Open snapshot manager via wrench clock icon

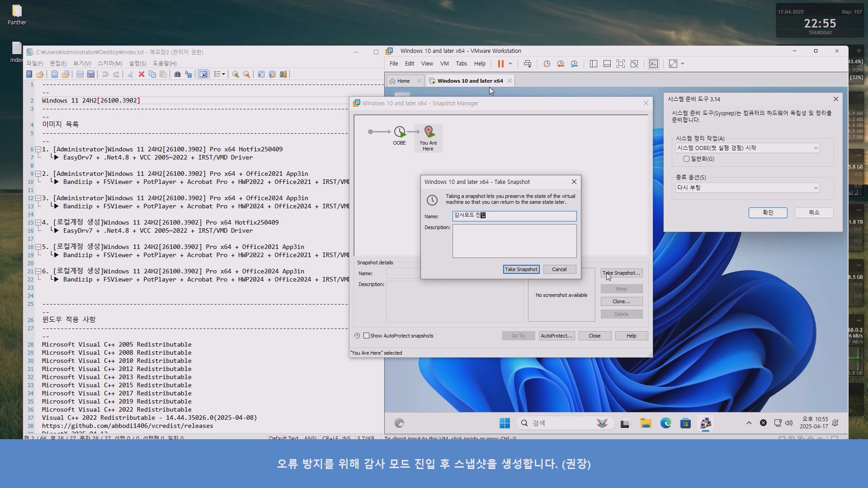pyautogui.click(x=574, y=64)
